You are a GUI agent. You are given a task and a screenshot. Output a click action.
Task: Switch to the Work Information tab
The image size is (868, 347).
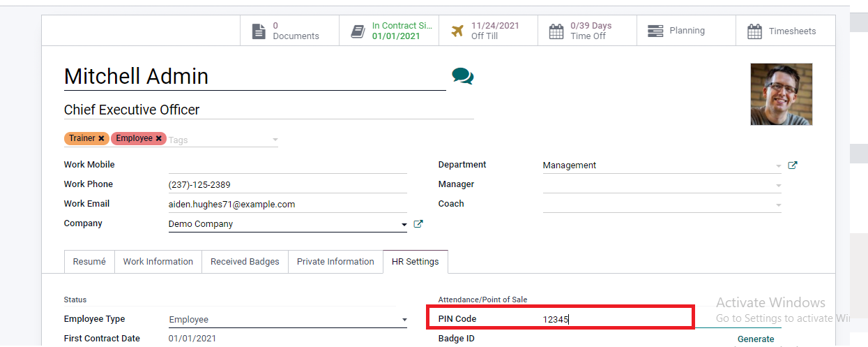click(x=158, y=262)
